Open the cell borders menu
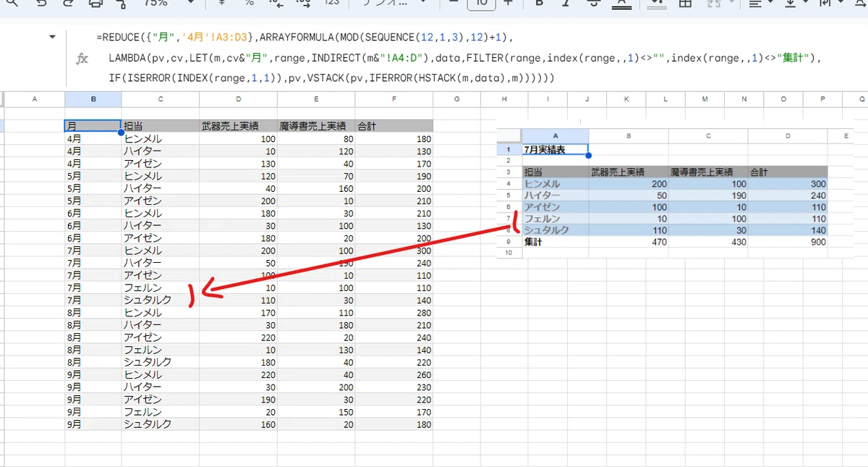This screenshot has width=868, height=467. point(684,4)
